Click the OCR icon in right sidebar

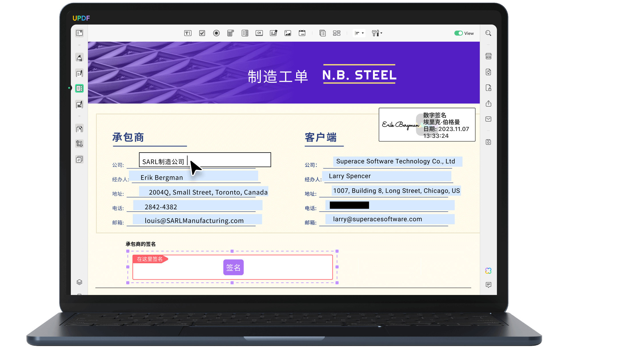488,56
